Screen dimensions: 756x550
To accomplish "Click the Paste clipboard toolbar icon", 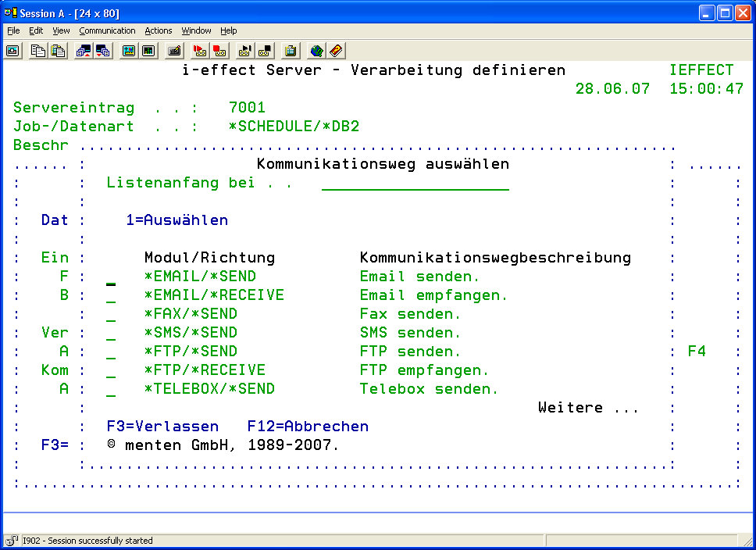I will click(x=58, y=51).
